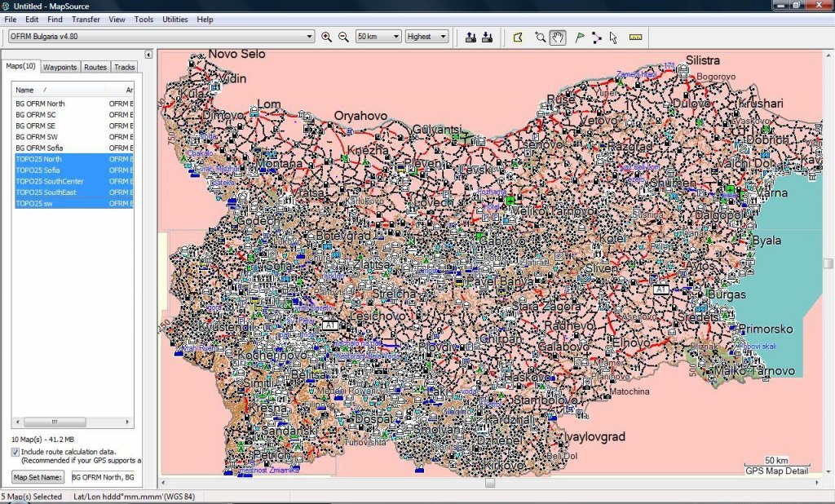Click the Send To Device icon

click(x=471, y=37)
